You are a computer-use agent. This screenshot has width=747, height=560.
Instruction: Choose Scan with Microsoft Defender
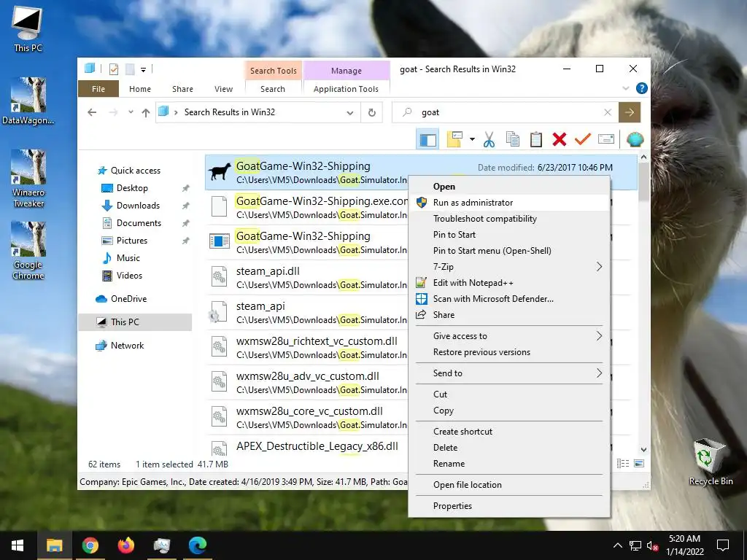(509, 298)
